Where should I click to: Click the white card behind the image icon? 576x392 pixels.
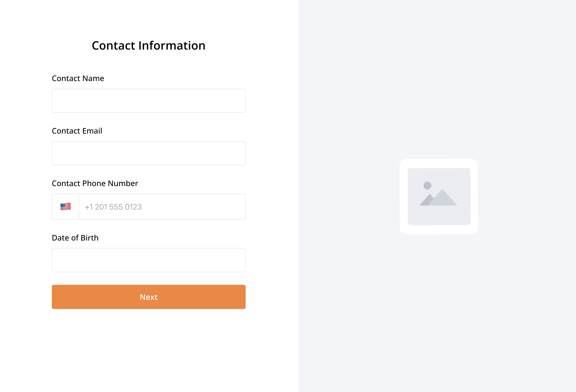coord(439,196)
